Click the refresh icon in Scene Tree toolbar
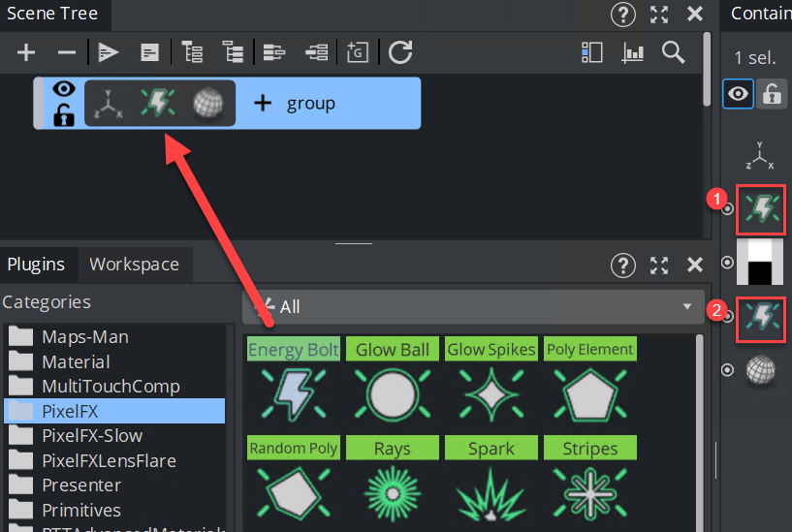792x532 pixels. pos(400,52)
